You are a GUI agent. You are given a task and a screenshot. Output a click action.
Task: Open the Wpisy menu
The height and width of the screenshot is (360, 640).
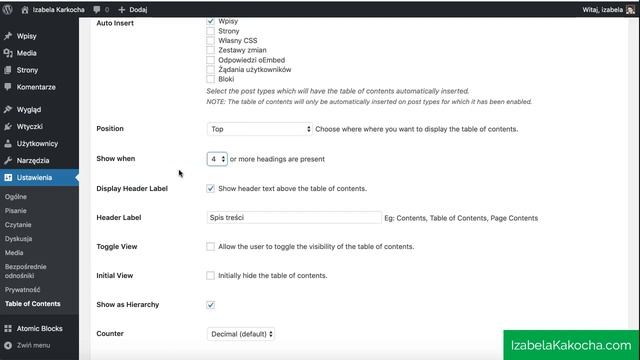click(27, 36)
